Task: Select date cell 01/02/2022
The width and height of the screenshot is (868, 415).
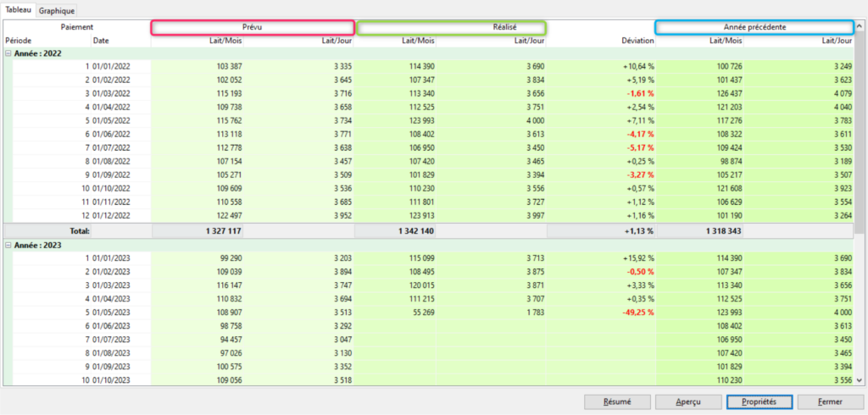Action: pyautogui.click(x=111, y=80)
